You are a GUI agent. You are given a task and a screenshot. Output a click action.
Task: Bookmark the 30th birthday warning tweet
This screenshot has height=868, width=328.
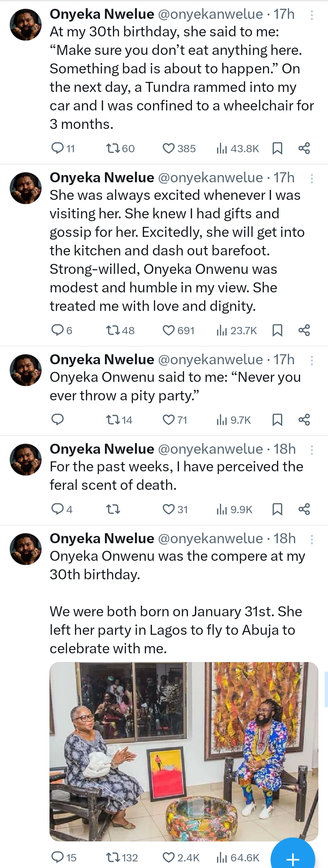tap(277, 148)
